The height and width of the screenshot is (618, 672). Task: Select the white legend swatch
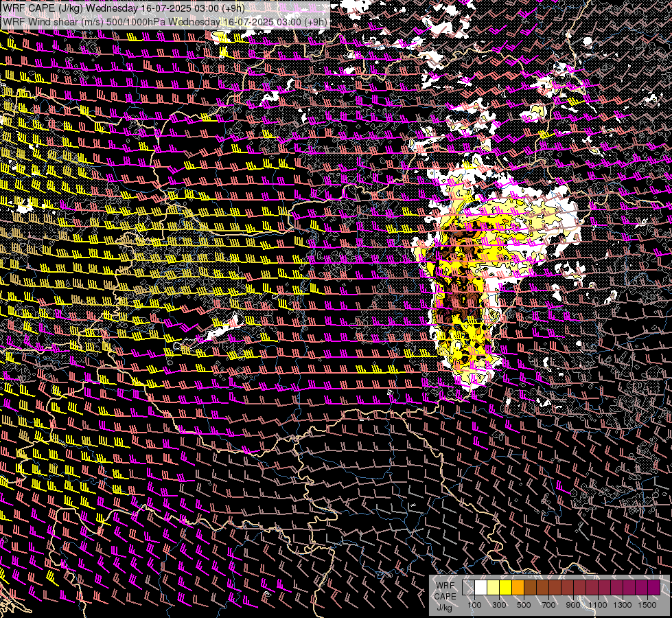point(481,587)
